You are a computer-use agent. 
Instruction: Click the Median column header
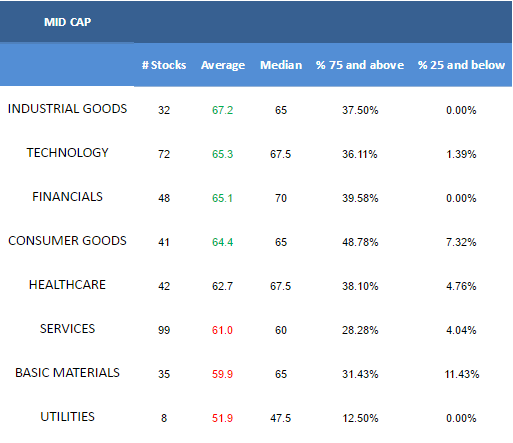281,65
